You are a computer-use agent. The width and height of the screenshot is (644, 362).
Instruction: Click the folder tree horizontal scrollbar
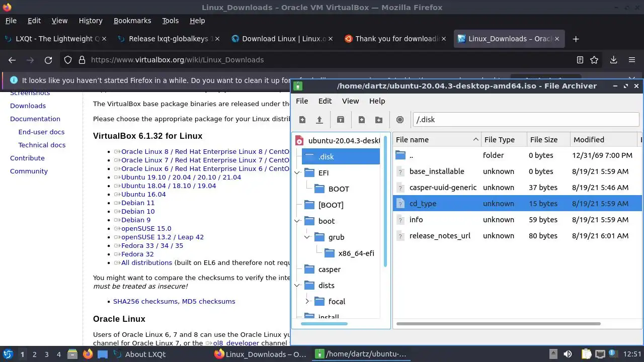324,324
